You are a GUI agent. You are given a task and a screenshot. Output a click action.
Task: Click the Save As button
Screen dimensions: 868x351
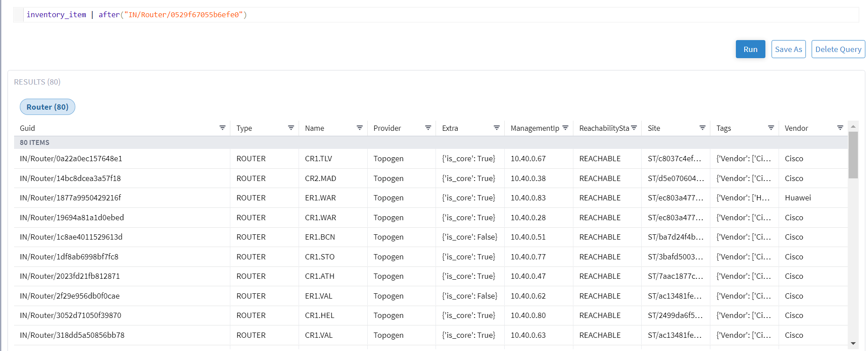pyautogui.click(x=788, y=49)
